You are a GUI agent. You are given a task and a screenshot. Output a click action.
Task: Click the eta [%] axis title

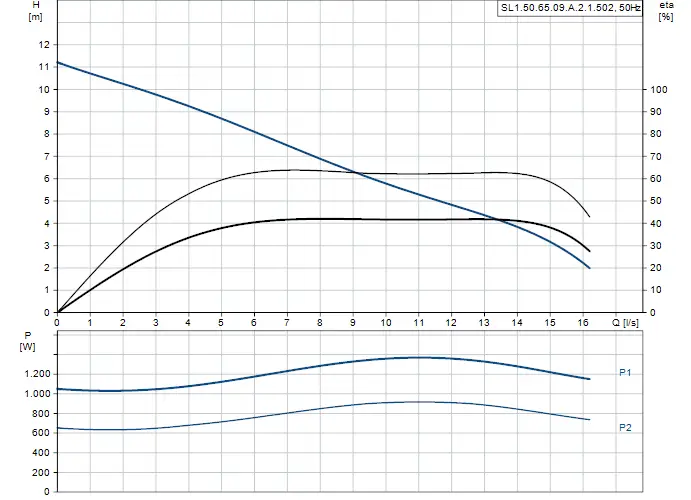pyautogui.click(x=666, y=11)
